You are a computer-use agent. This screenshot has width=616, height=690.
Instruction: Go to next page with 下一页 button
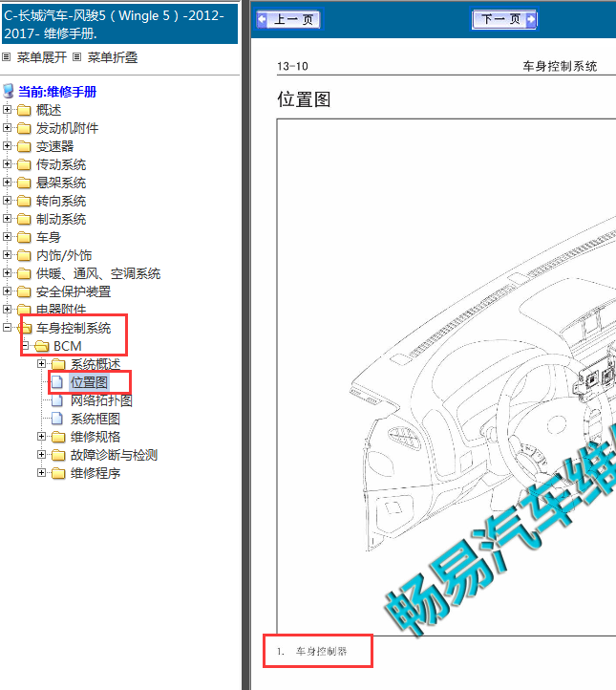click(x=505, y=19)
